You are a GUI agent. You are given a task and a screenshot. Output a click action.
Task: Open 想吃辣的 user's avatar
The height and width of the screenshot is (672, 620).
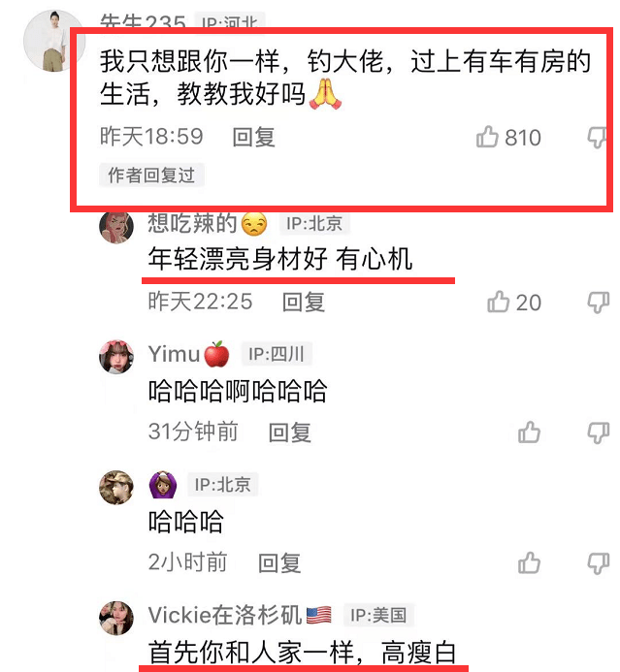point(116,227)
